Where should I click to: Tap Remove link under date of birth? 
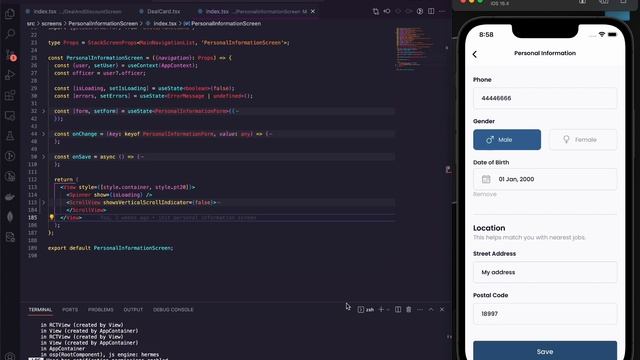[x=484, y=194]
